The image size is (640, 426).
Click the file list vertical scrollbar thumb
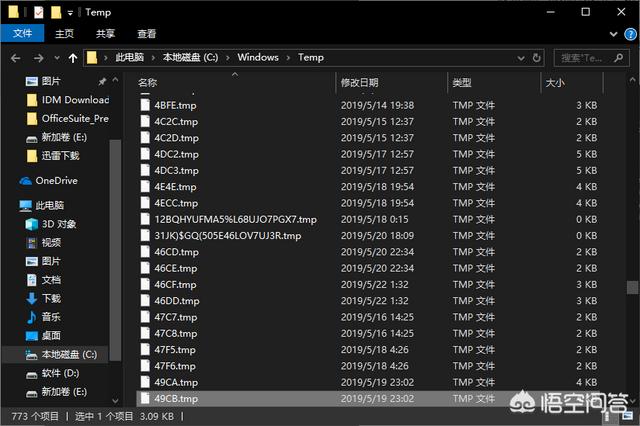point(632,287)
